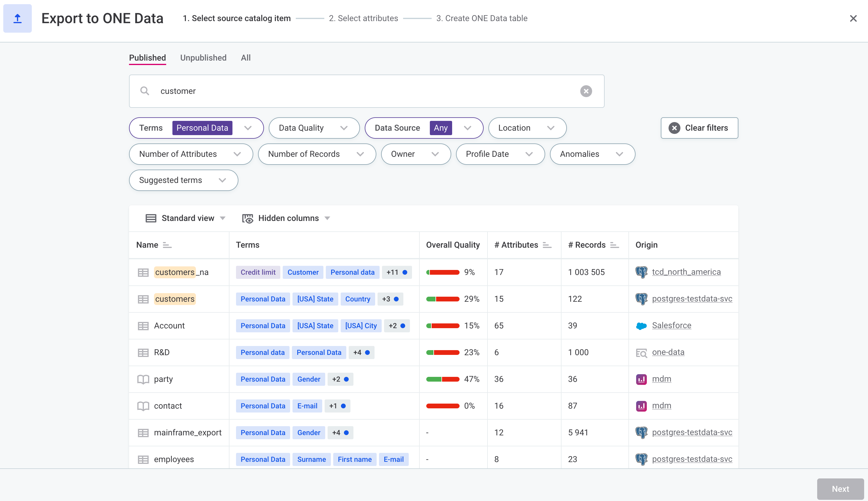Image resolution: width=868 pixels, height=501 pixels.
Task: Click the mdm origin icon on party row
Action: [642, 379]
